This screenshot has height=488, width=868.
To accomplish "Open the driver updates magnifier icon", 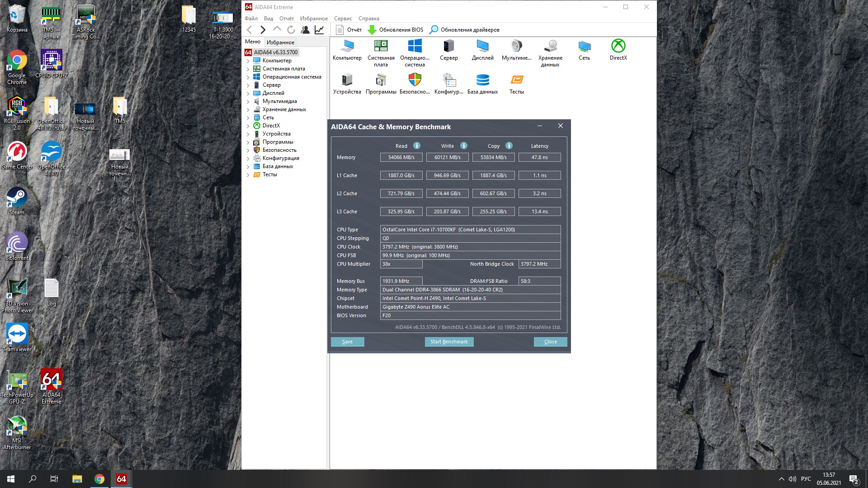I will (434, 30).
